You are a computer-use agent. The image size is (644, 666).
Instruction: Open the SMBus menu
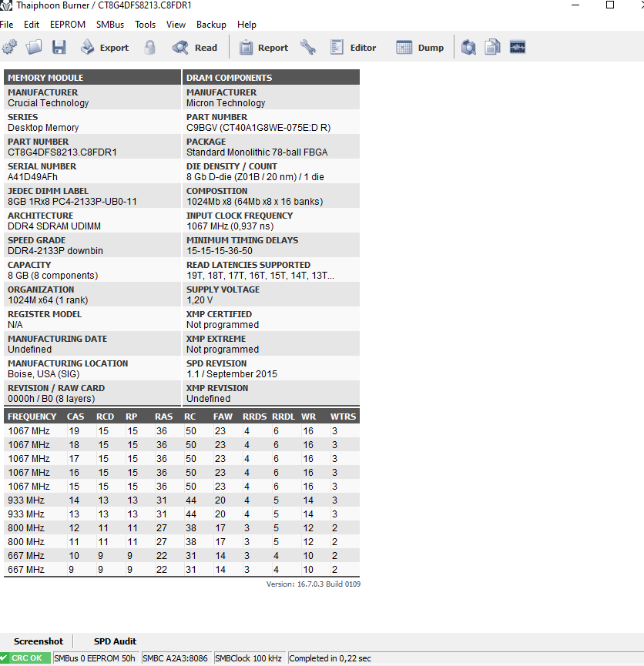tap(110, 25)
